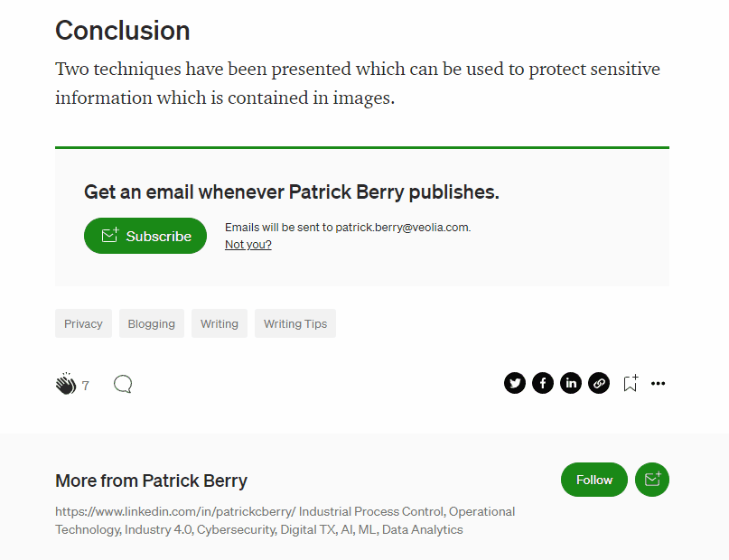Click the clap applause icon
This screenshot has height=560, width=729.
tap(65, 385)
